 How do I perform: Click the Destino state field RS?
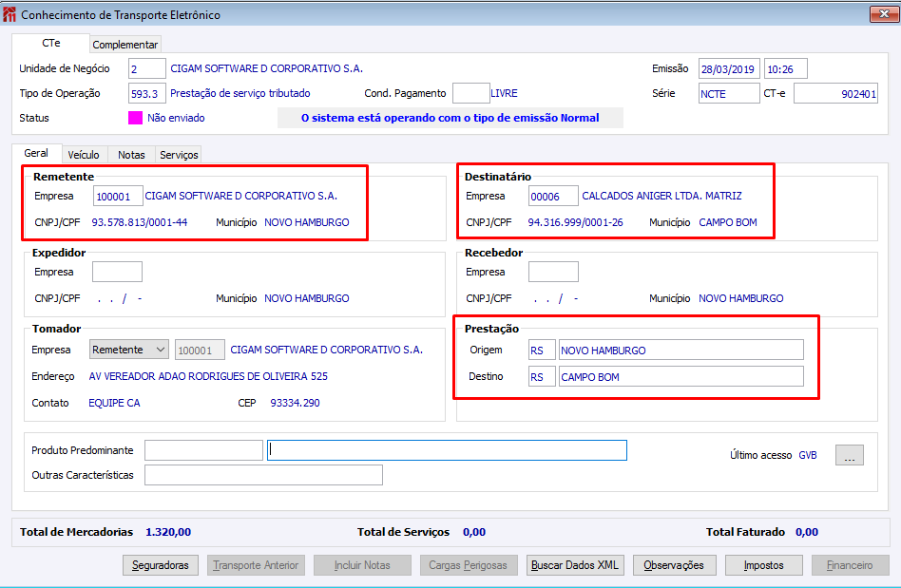pyautogui.click(x=542, y=377)
